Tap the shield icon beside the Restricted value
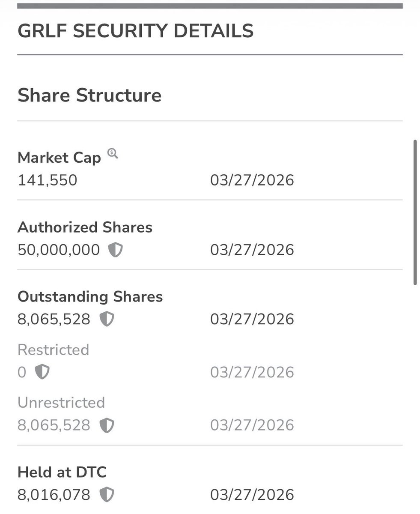420x514 pixels. point(42,372)
